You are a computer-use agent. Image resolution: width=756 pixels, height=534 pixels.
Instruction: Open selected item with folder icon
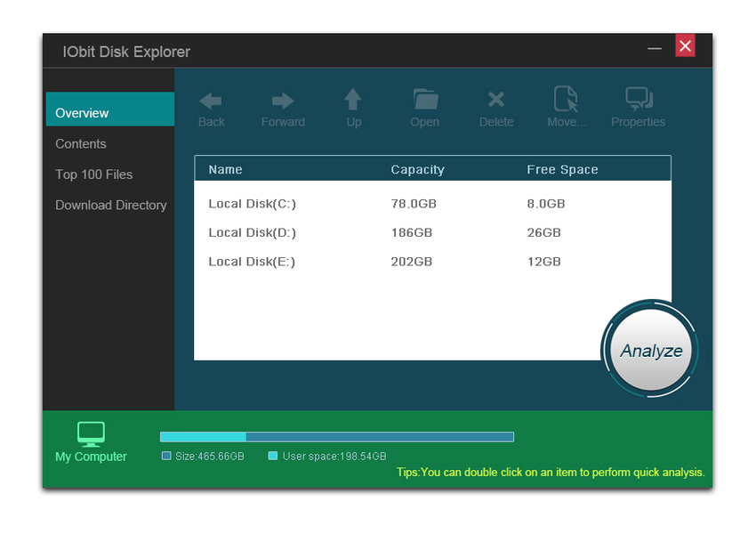(425, 100)
